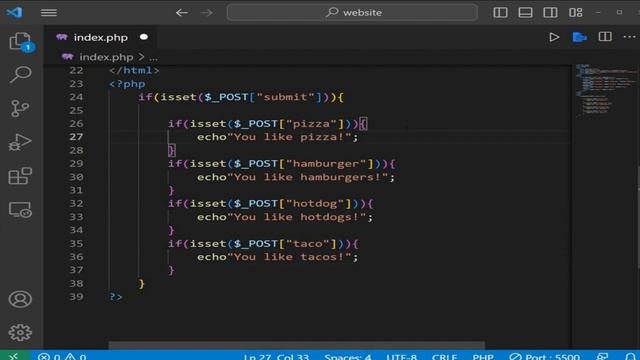Click line number 27 in gutter
Image resolution: width=640 pixels, height=360 pixels.
click(76, 137)
